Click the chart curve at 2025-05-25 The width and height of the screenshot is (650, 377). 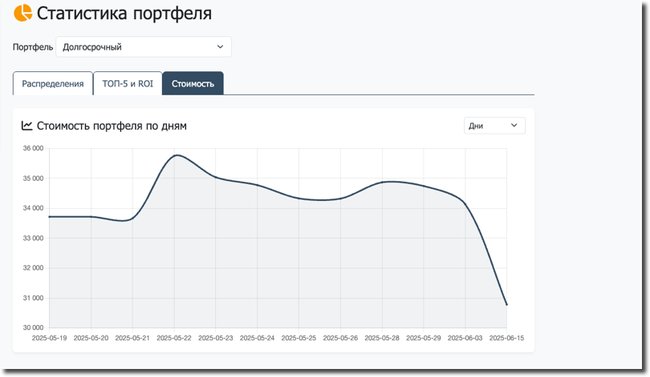(299, 198)
